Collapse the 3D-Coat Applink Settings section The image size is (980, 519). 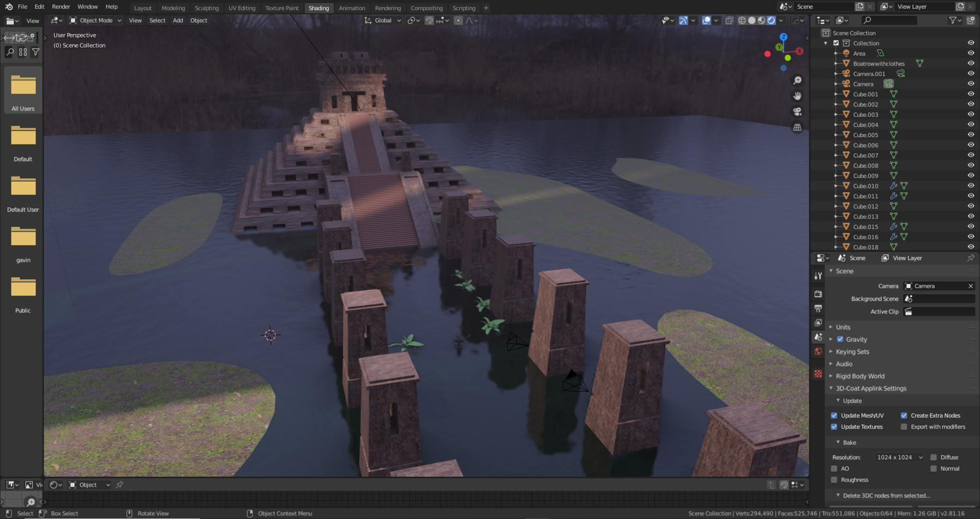(831, 388)
